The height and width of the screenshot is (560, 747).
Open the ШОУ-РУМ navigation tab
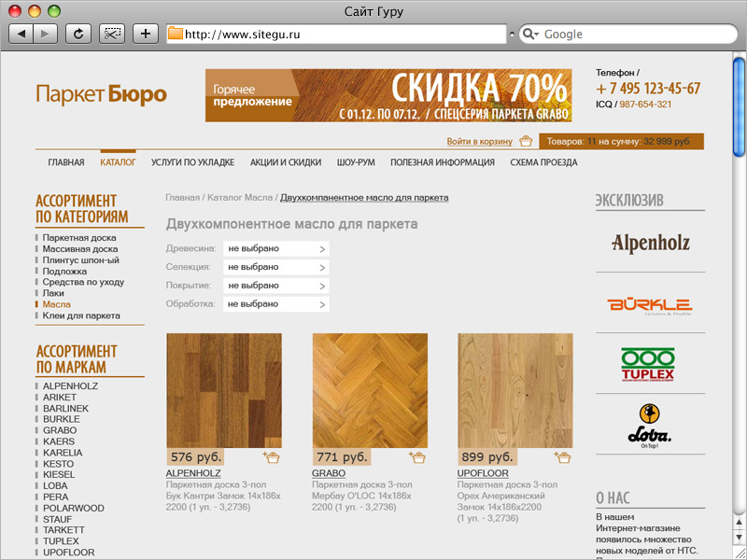coord(356,162)
